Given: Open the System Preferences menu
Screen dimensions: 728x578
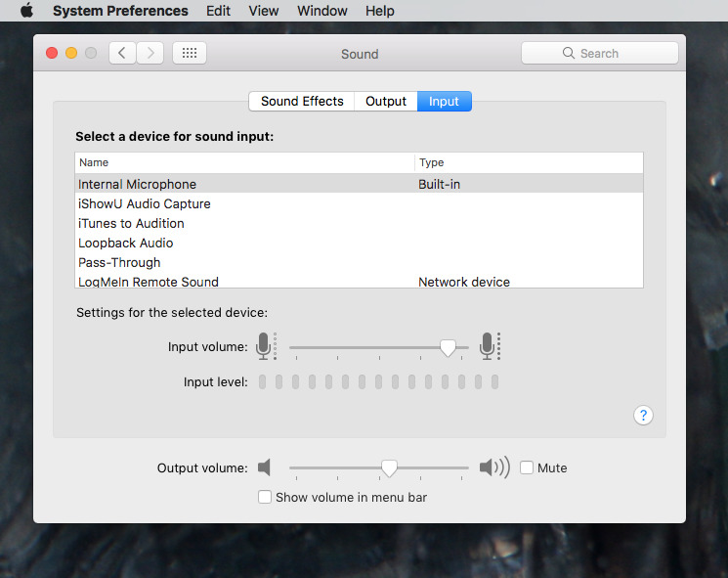Looking at the screenshot, I should coord(120,11).
